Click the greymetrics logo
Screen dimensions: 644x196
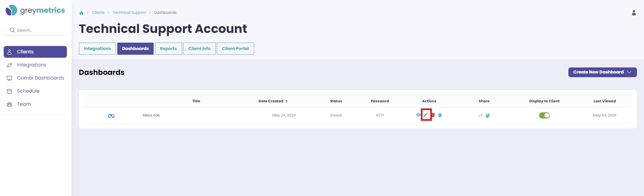click(x=35, y=10)
